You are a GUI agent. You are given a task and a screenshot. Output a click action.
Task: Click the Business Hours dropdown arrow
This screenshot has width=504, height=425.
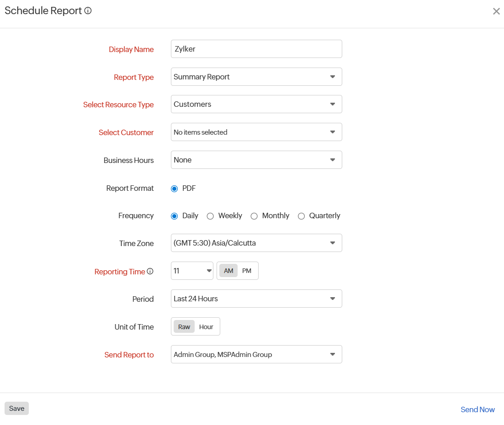click(x=333, y=160)
